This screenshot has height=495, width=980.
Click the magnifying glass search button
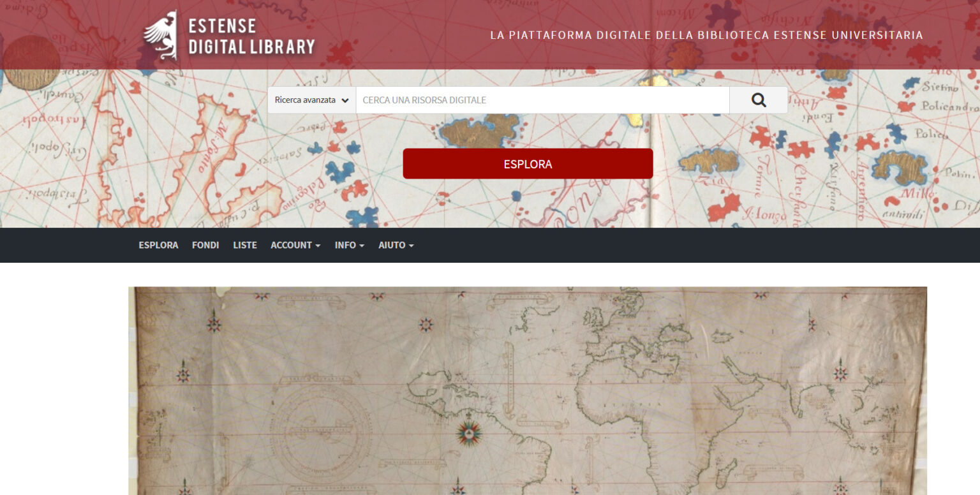coord(759,100)
